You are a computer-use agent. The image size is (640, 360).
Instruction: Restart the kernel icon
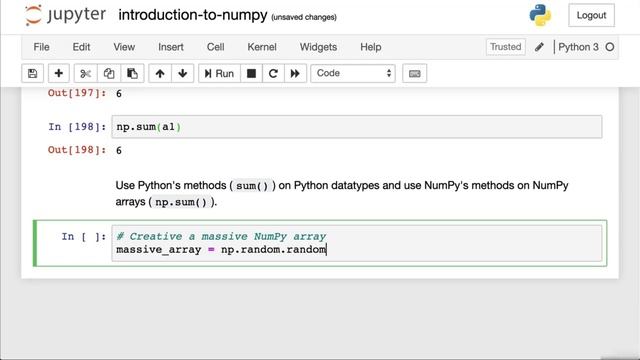pyautogui.click(x=273, y=73)
